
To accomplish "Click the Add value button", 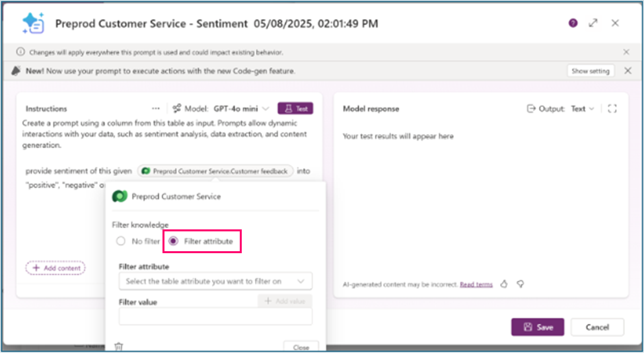I will [285, 301].
